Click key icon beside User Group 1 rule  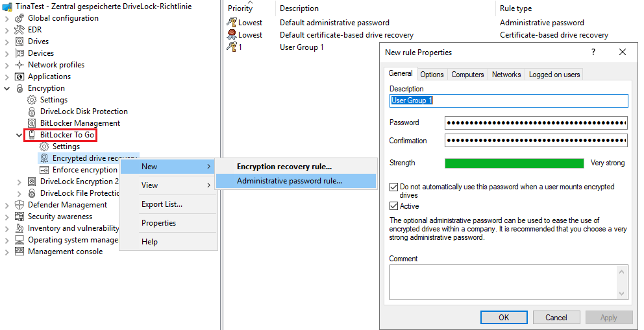[231, 47]
